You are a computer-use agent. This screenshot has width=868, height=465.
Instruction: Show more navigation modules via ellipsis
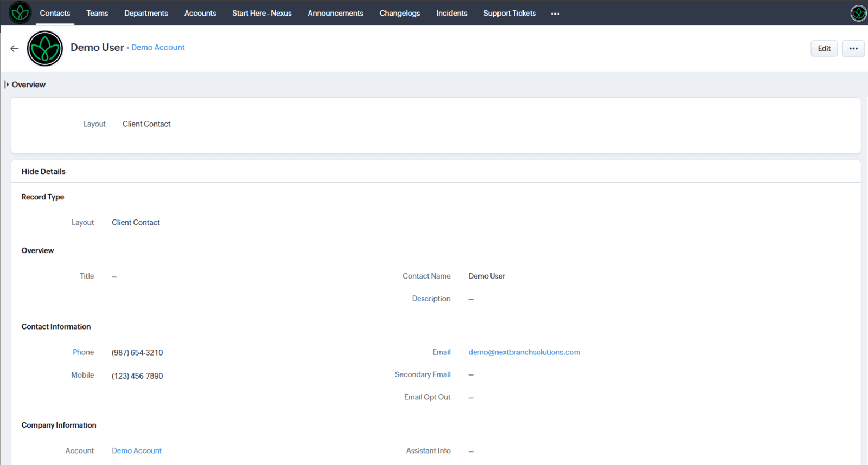(555, 14)
